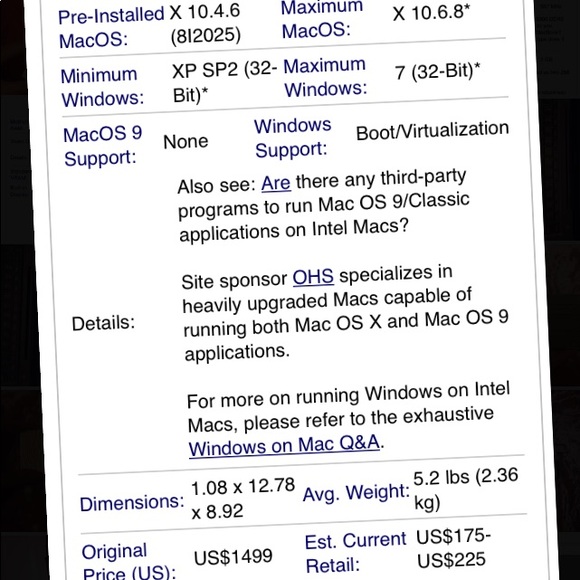This screenshot has width=580, height=580.
Task: Select the 'None' MacOS 9 value
Action: pos(186,141)
